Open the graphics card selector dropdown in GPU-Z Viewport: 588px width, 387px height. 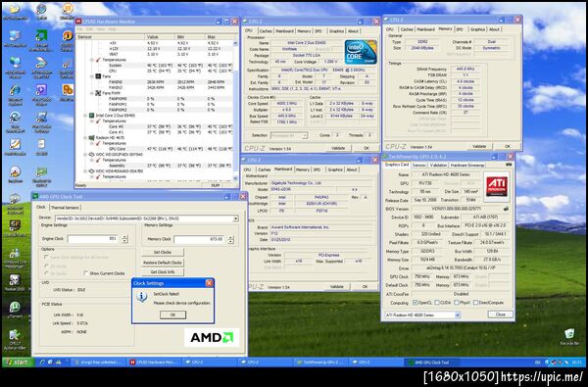[458, 315]
